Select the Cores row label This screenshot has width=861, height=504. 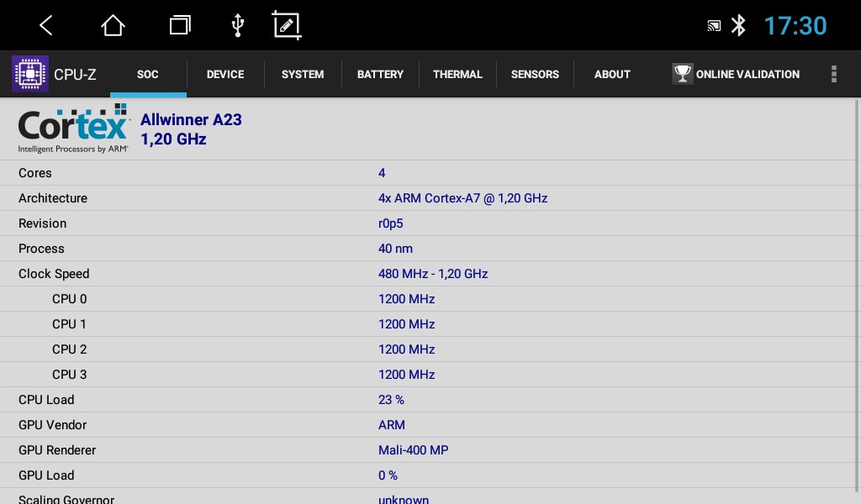[35, 173]
